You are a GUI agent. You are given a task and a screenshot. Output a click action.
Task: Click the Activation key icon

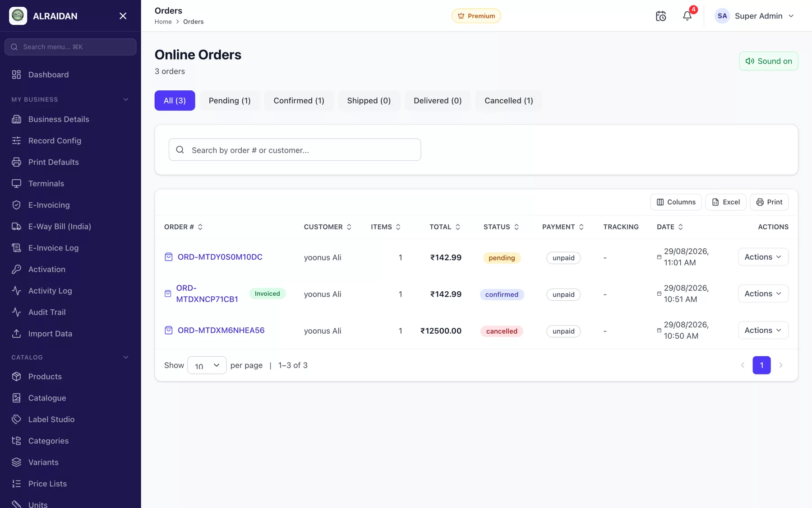[17, 269]
